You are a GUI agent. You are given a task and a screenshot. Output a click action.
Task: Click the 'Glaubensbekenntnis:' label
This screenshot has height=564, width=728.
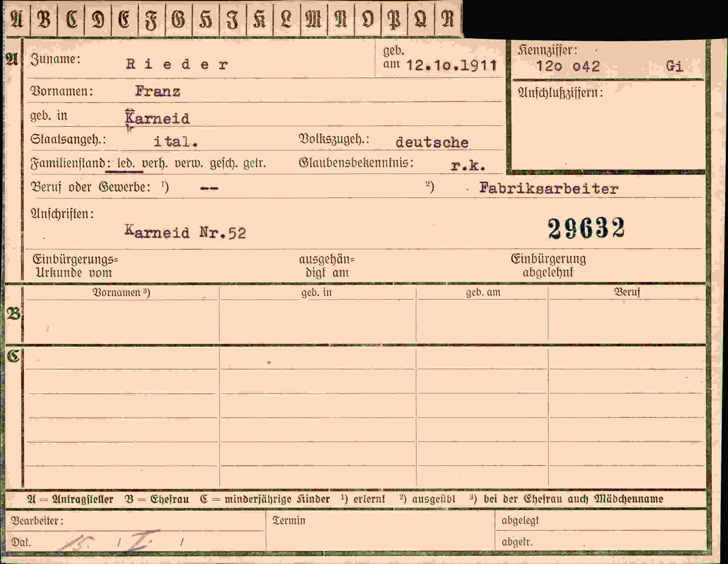(356, 163)
